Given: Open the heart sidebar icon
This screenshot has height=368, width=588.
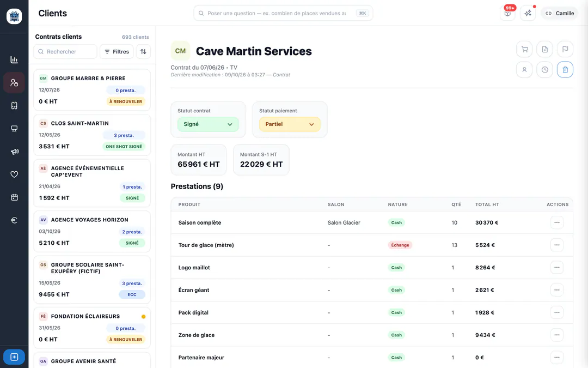Looking at the screenshot, I should click(14, 174).
